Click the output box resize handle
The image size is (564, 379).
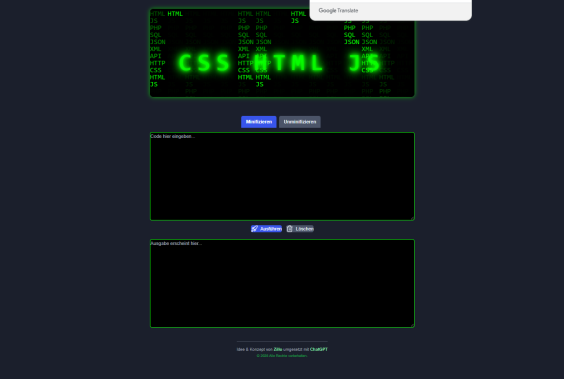coord(412,325)
